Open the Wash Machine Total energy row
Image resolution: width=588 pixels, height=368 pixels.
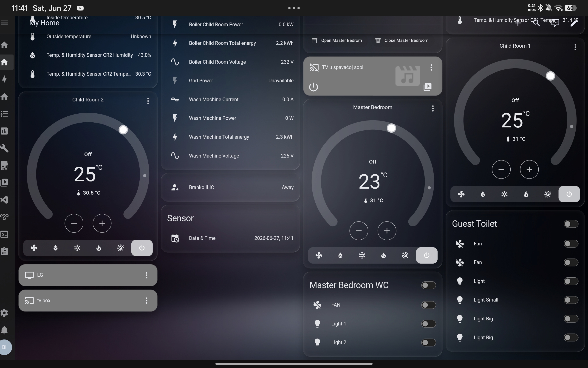pyautogui.click(x=230, y=137)
